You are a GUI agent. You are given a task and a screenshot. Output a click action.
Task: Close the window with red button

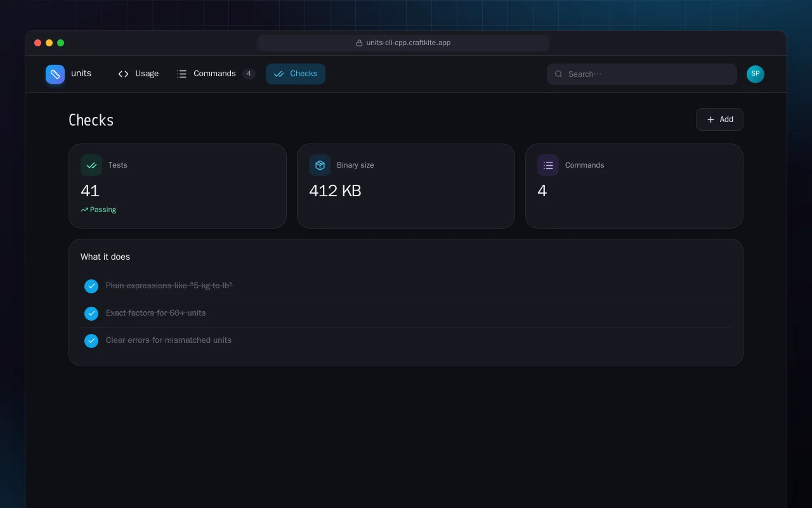(38, 43)
